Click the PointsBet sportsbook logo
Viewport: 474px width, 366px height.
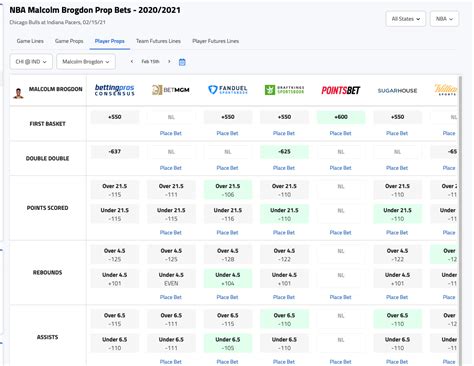pos(341,90)
